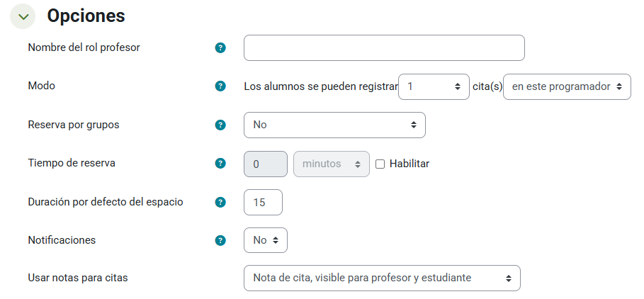This screenshot has width=644, height=299.
Task: Open the Usar notas para citas dropdown
Action: [381, 278]
